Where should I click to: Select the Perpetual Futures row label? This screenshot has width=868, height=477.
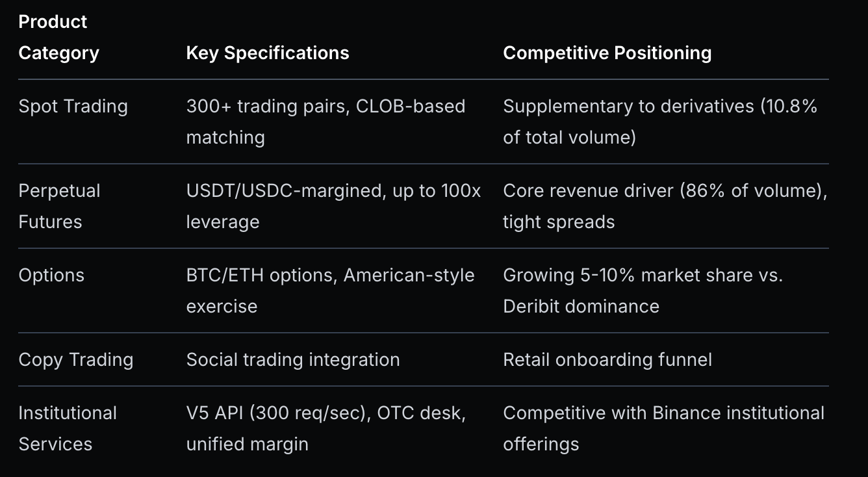[x=59, y=206]
